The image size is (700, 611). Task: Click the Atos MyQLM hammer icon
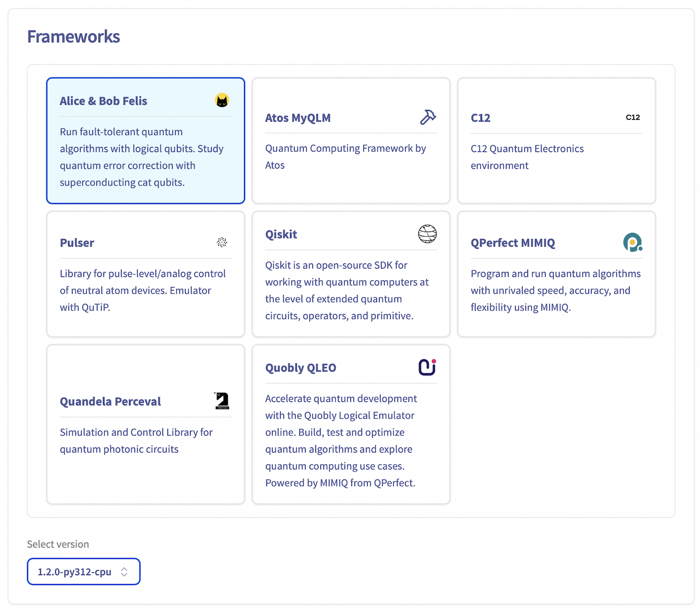(x=427, y=117)
